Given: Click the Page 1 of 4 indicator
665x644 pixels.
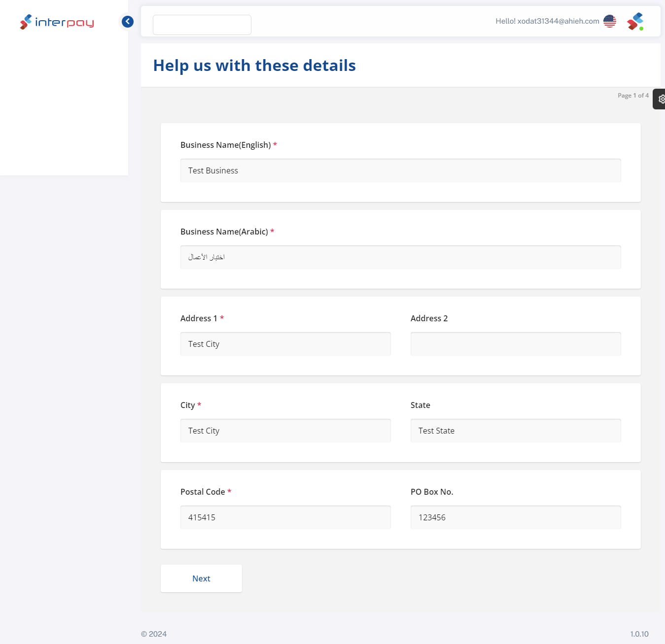Looking at the screenshot, I should coord(633,96).
